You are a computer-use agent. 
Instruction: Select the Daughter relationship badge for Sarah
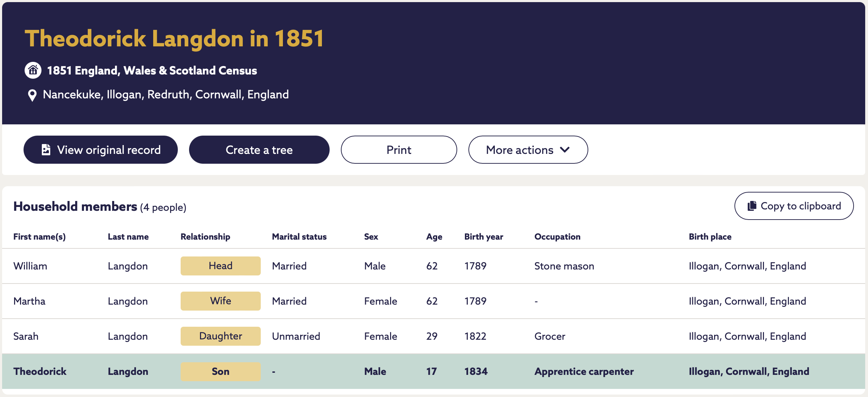(220, 336)
